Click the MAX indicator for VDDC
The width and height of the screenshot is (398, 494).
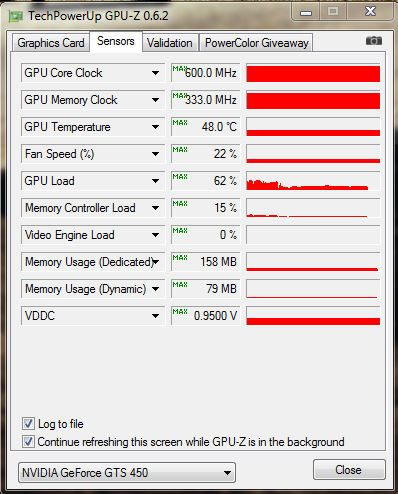(x=180, y=312)
